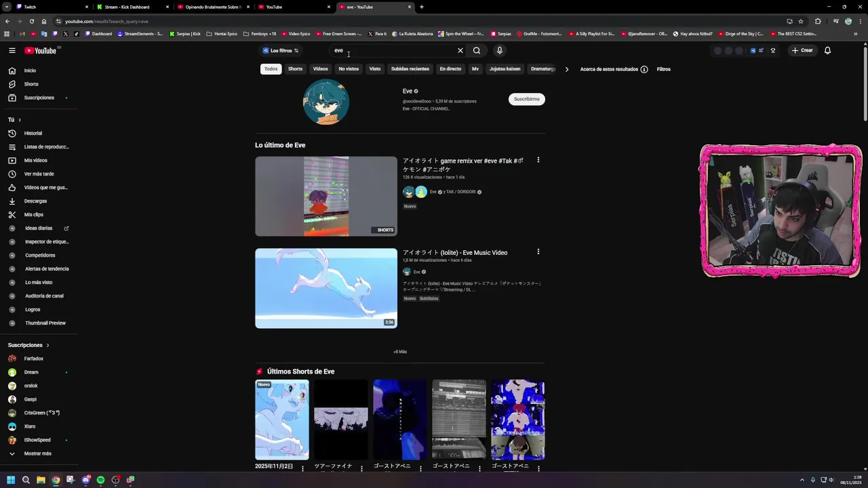
Task: Select the Jujutsu kaisen filter chip
Action: pos(505,69)
